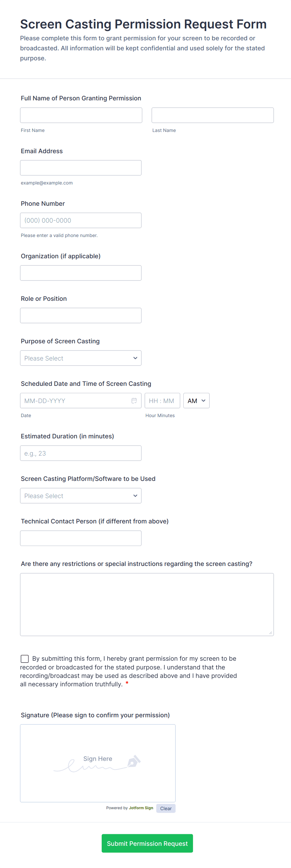Click into the Phone Number field
Viewport: 291px width, 868px height.
click(x=81, y=220)
